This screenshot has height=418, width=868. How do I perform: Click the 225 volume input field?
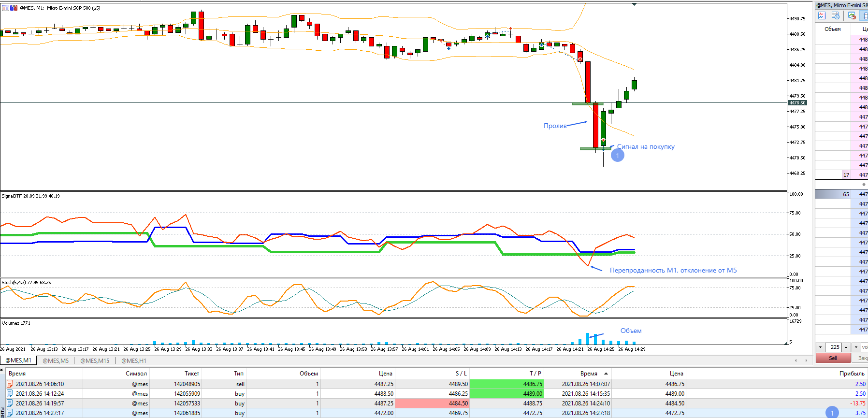click(834, 347)
